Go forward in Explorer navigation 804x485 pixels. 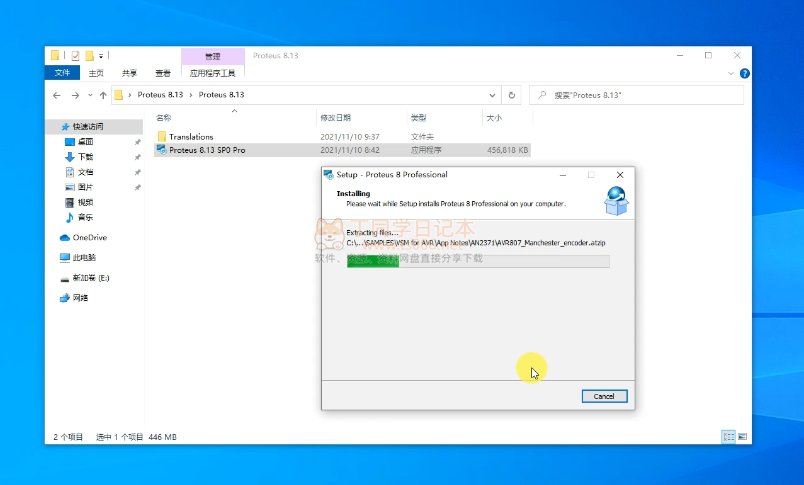point(75,95)
